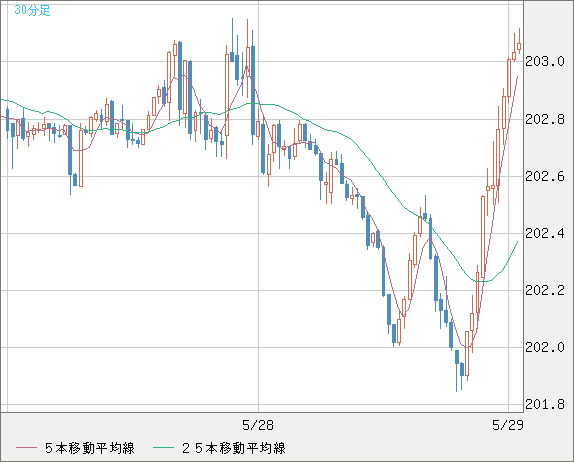Select the 202.2 price axis label
Screen dimensions: 574x462
click(545, 290)
